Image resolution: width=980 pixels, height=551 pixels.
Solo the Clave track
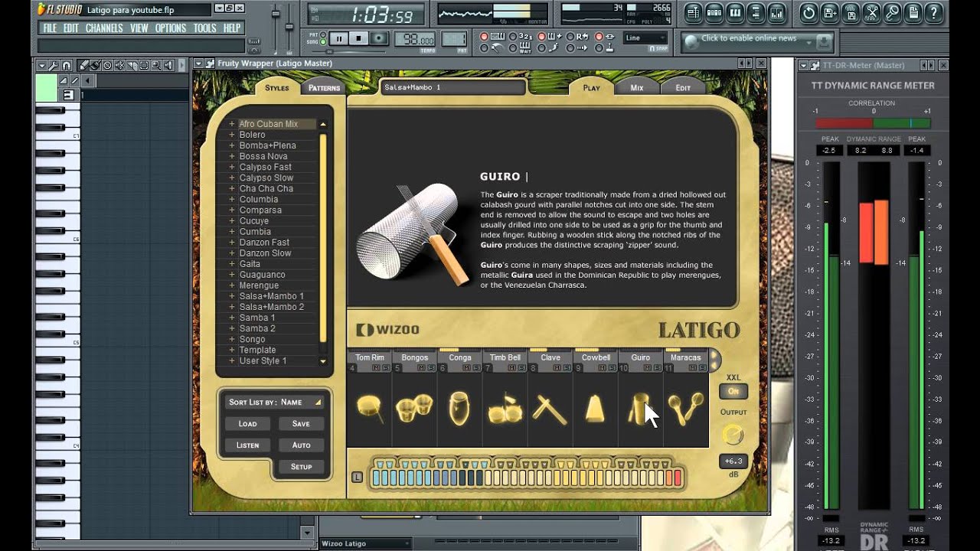567,367
